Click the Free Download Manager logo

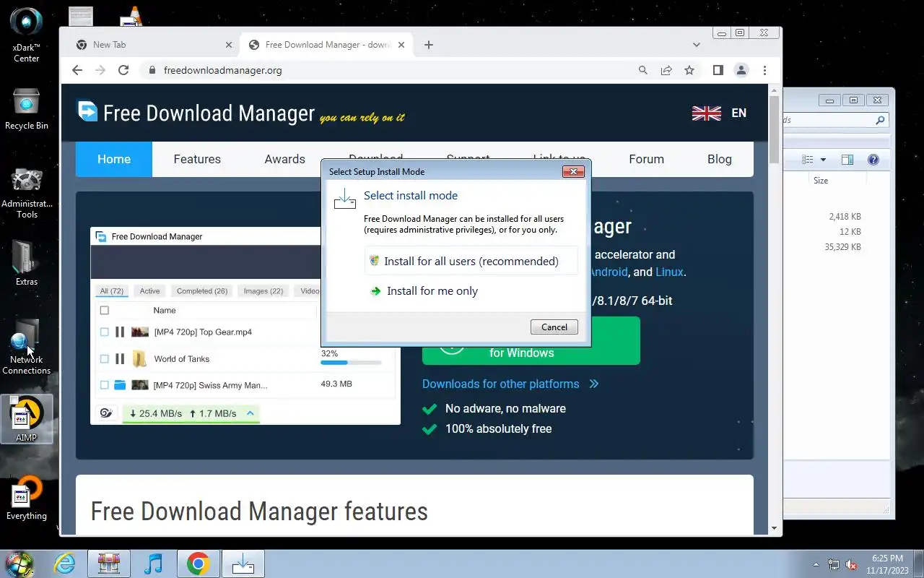(196, 113)
